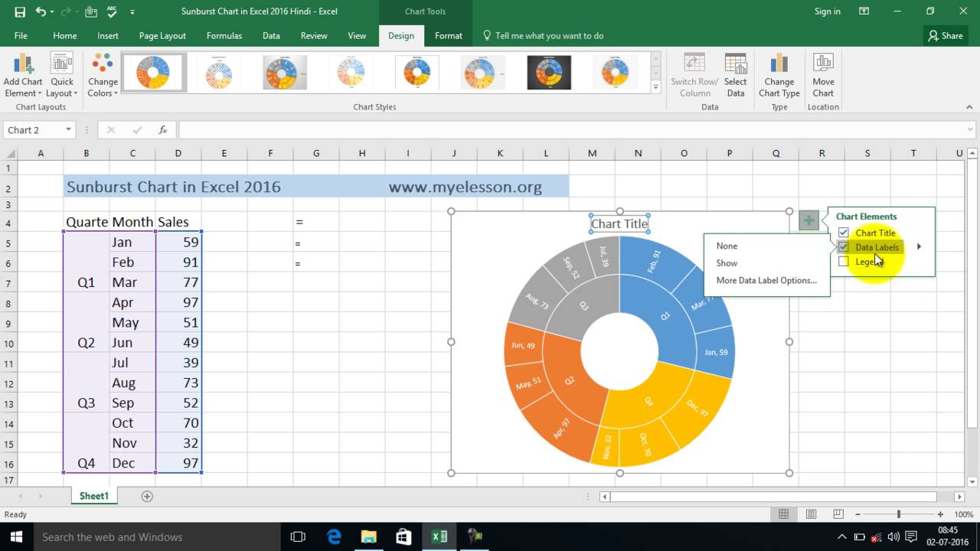This screenshot has width=980, height=551.
Task: Click the touch/mouse mode icon
Action: (x=91, y=11)
